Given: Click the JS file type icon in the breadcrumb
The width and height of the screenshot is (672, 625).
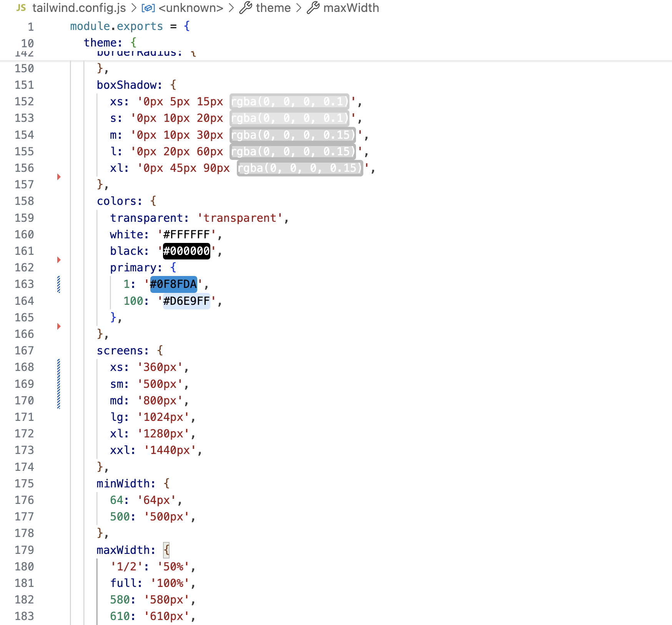Looking at the screenshot, I should (21, 7).
